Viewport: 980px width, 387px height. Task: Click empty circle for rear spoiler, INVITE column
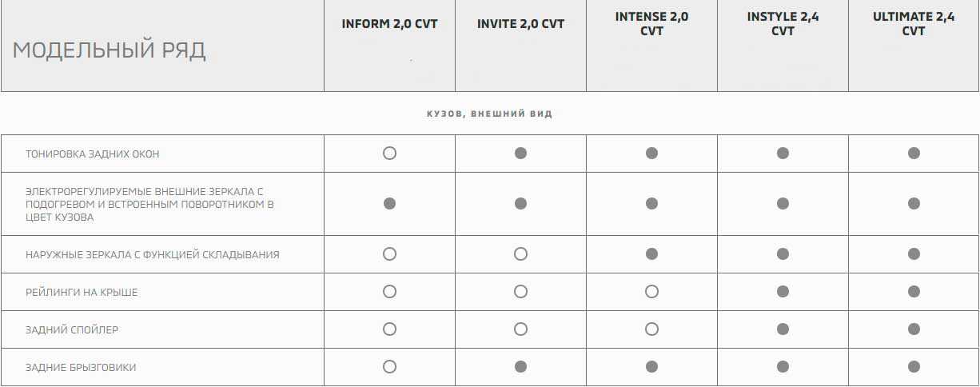520,329
